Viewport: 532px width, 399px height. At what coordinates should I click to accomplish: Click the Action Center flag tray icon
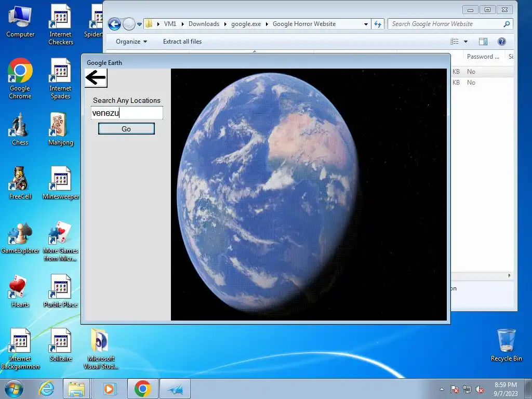455,389
